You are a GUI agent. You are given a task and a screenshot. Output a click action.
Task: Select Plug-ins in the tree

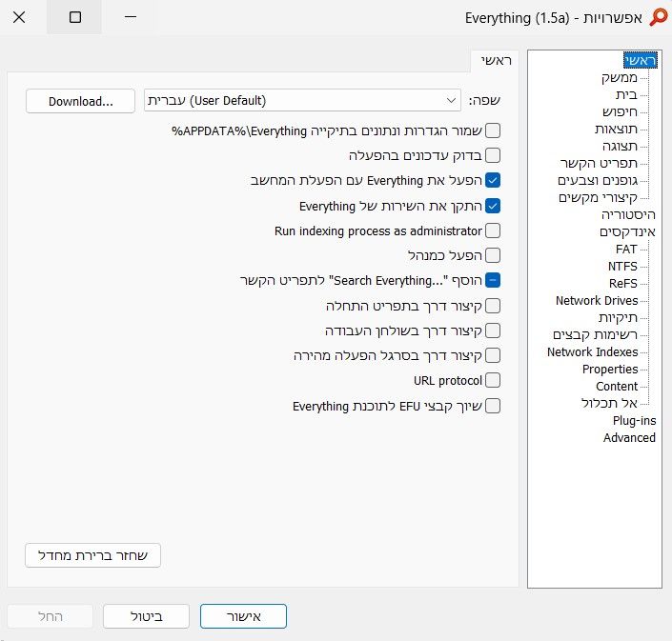pyautogui.click(x=634, y=420)
